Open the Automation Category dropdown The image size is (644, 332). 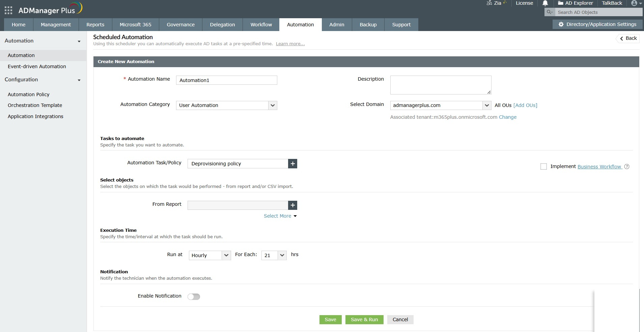[x=272, y=105]
